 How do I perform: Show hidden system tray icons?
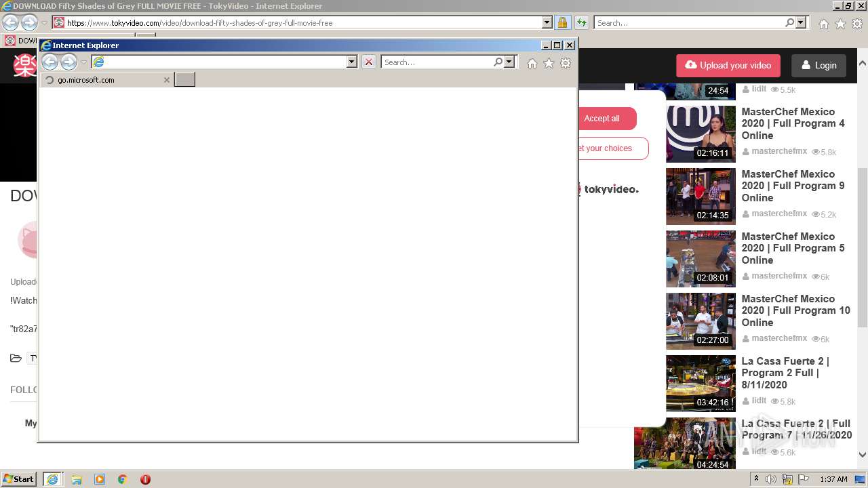pos(757,479)
